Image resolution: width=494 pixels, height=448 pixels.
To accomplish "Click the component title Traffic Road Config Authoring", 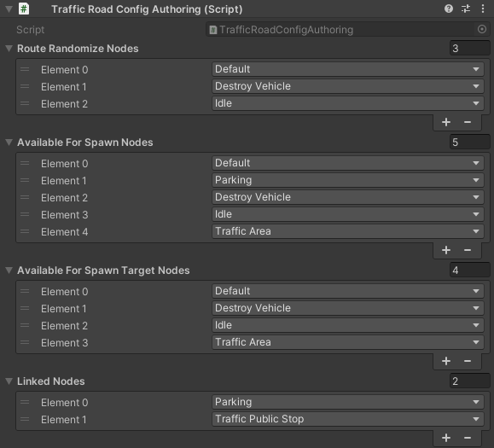I will click(x=147, y=9).
